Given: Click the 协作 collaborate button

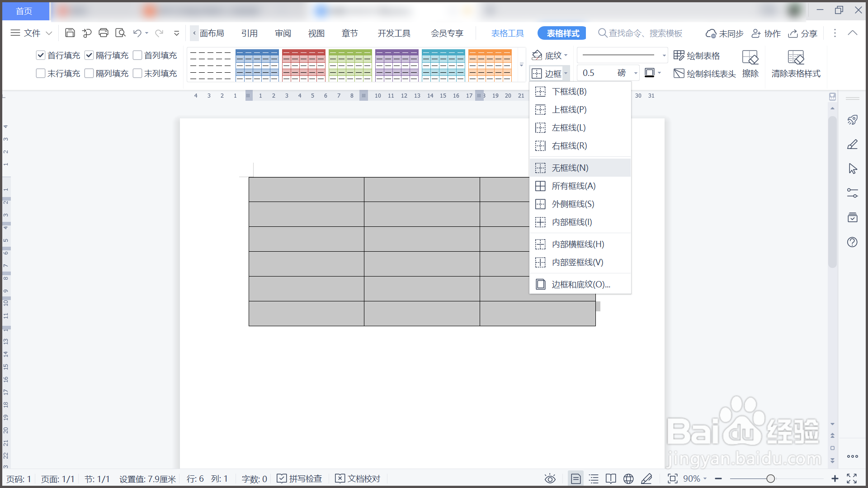Looking at the screenshot, I should click(x=766, y=33).
